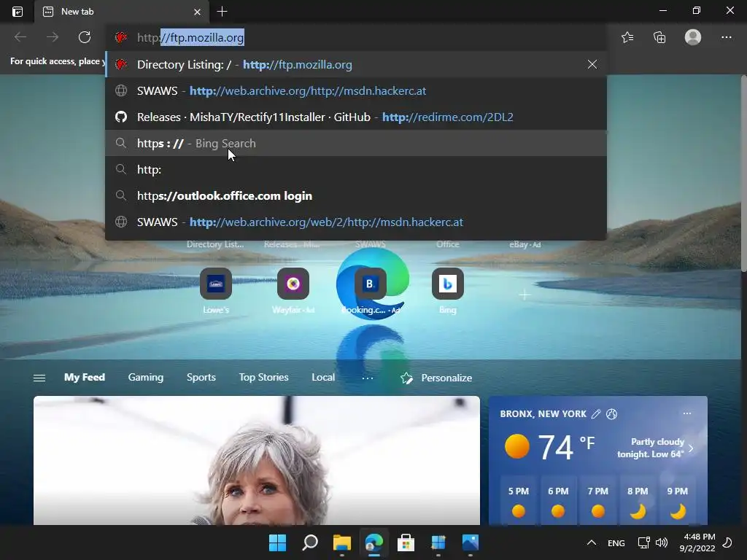Viewport: 747px width, 560px height.
Task: Switch to Gaming feed tab
Action: [x=145, y=377]
